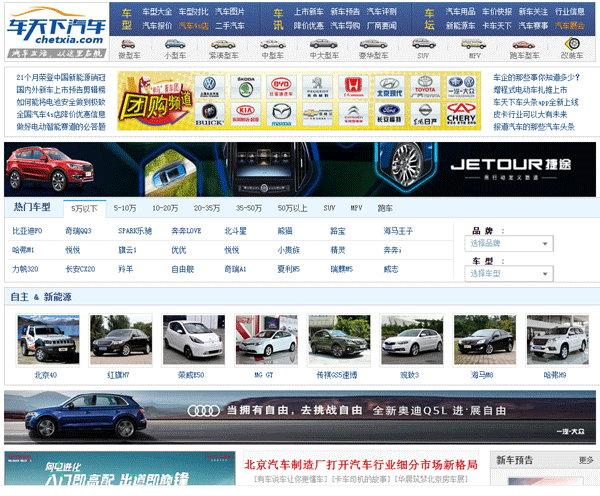Image resolution: width=600 pixels, height=496 pixels.
Task: Click the Buick brand logo
Action: 209,114
